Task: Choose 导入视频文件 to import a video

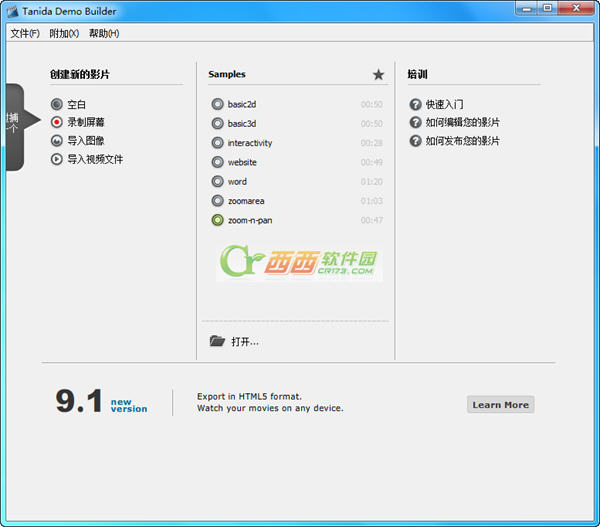Action: [x=95, y=159]
